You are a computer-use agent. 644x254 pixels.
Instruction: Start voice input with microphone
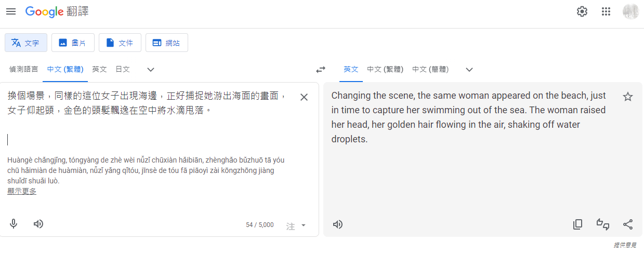(14, 224)
